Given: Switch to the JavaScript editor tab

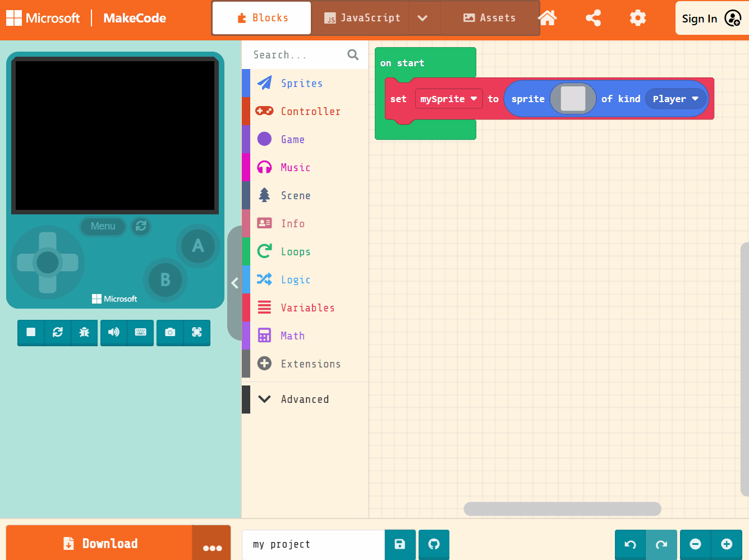Looking at the screenshot, I should pyautogui.click(x=362, y=18).
